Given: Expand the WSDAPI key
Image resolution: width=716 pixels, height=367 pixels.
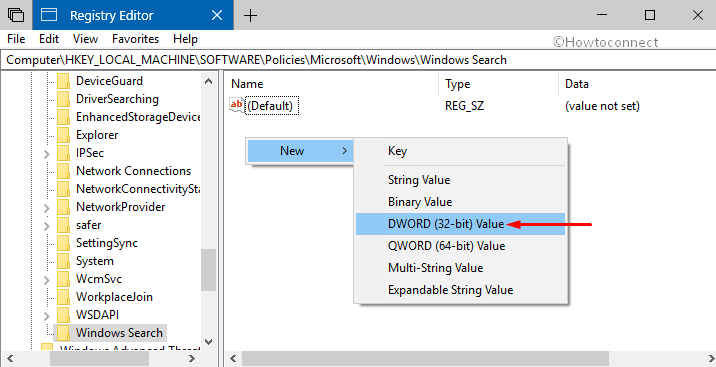Looking at the screenshot, I should click(x=47, y=316).
